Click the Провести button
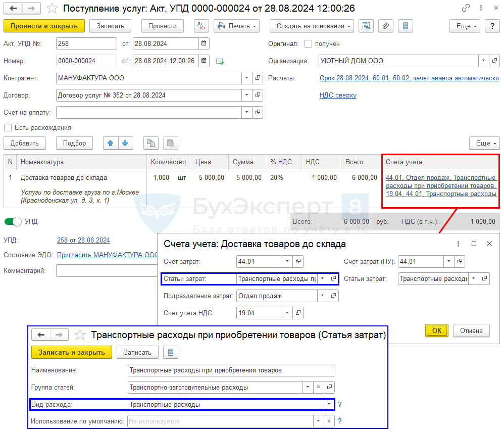504x429 pixels. [x=162, y=26]
